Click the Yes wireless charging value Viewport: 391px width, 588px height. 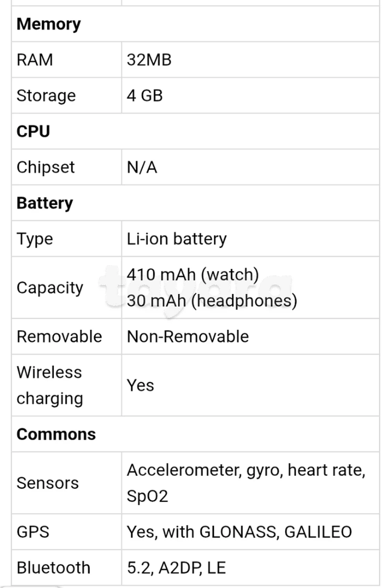coord(140,386)
